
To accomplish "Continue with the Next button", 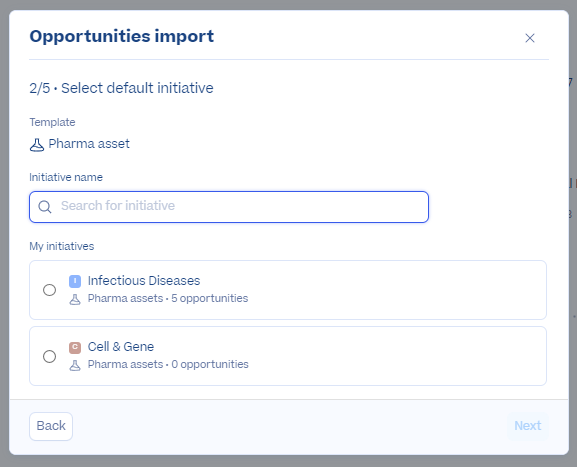I will (x=528, y=426).
